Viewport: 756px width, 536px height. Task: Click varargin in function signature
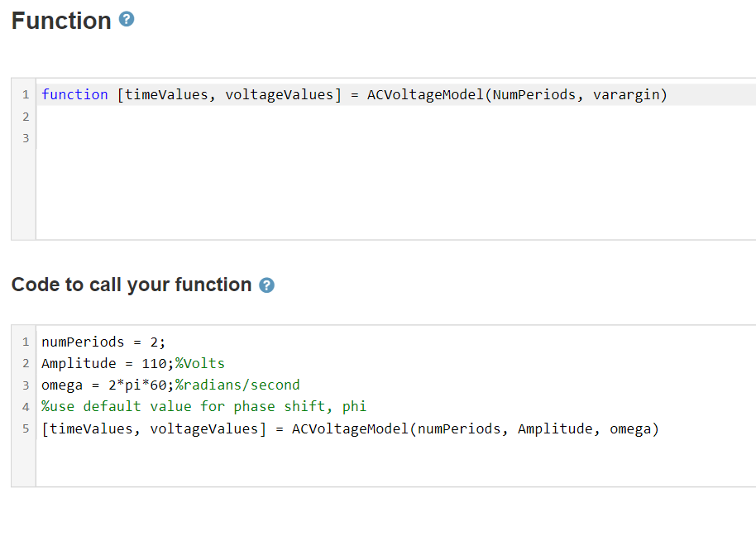[x=626, y=95]
